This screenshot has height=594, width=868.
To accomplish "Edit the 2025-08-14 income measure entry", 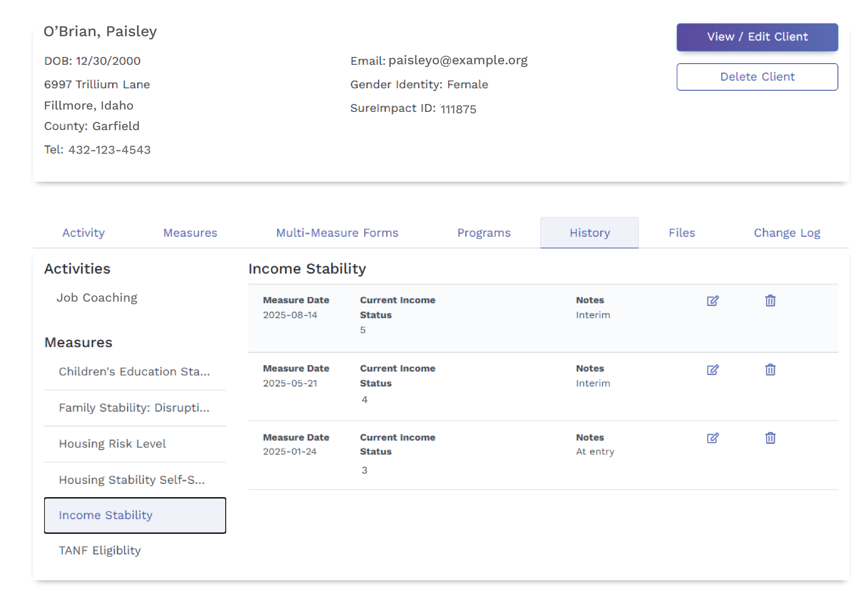I will 712,301.
